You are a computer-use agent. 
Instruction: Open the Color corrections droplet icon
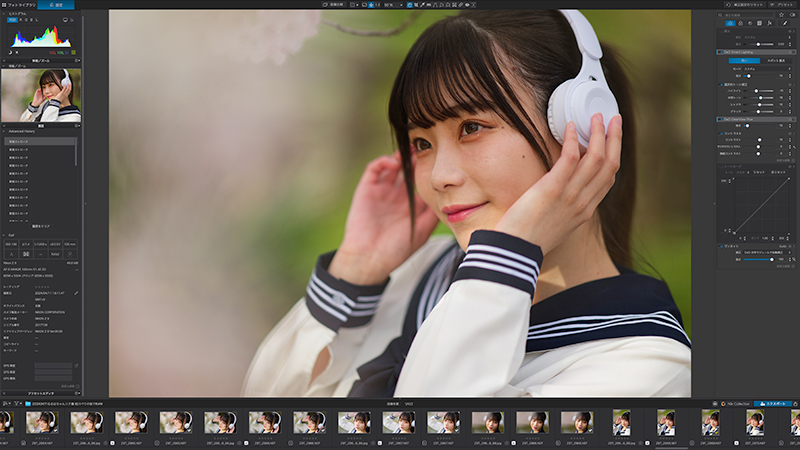tap(740, 23)
